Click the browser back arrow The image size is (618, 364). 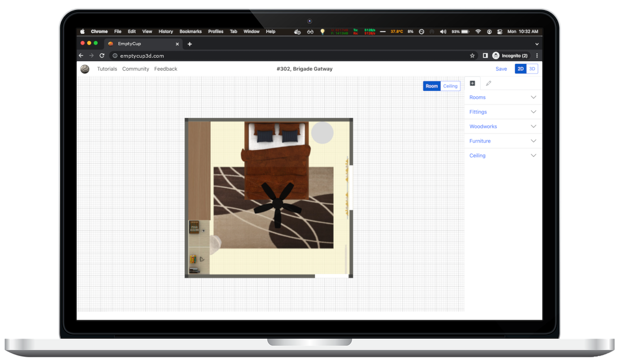tap(81, 56)
